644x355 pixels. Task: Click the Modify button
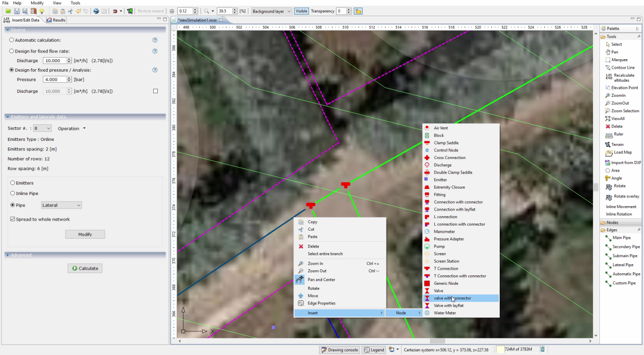85,234
